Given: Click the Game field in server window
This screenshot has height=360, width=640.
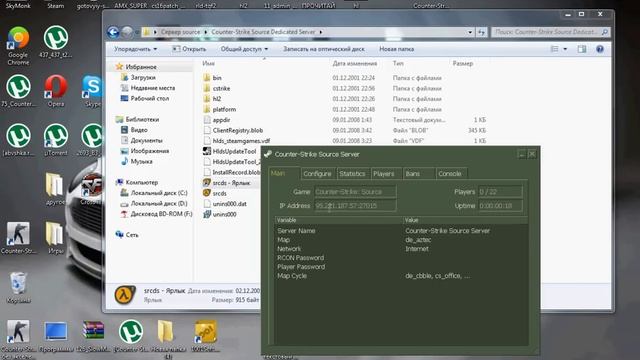Looking at the screenshot, I should (355, 191).
